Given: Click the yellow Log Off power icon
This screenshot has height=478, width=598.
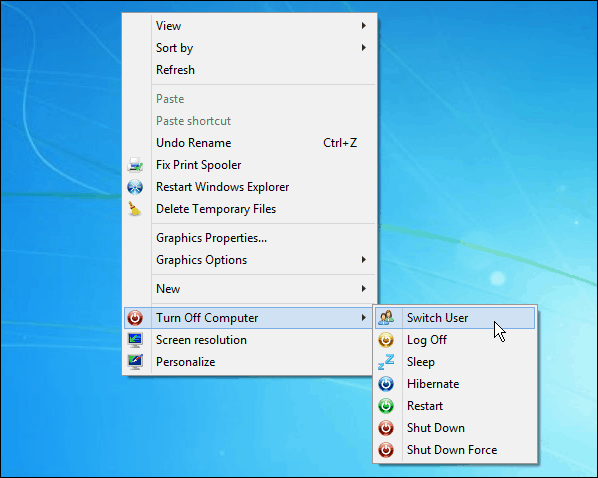Looking at the screenshot, I should pos(386,340).
